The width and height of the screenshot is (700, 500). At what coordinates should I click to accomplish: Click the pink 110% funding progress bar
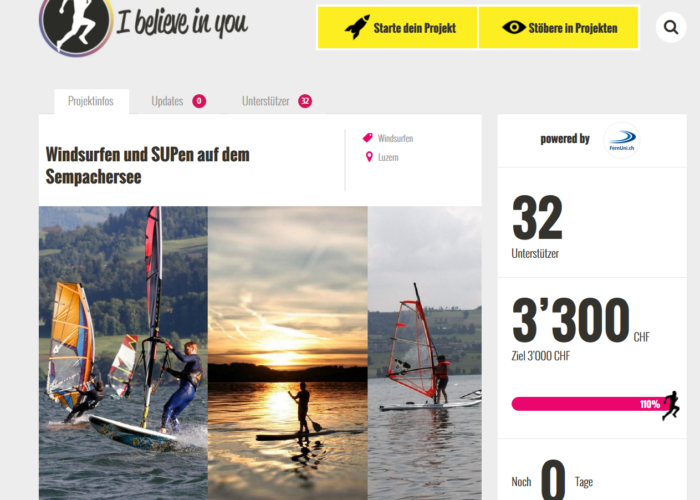(x=588, y=404)
